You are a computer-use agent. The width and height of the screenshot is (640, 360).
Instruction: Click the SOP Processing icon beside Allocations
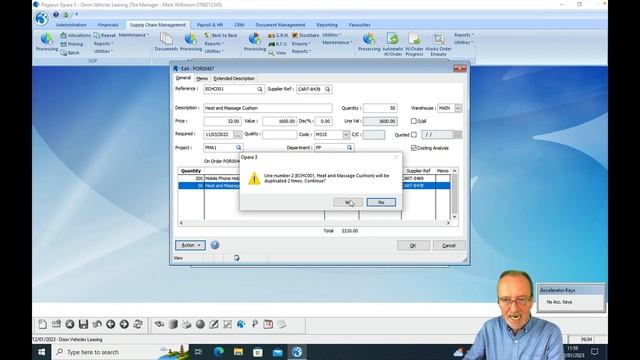[47, 42]
